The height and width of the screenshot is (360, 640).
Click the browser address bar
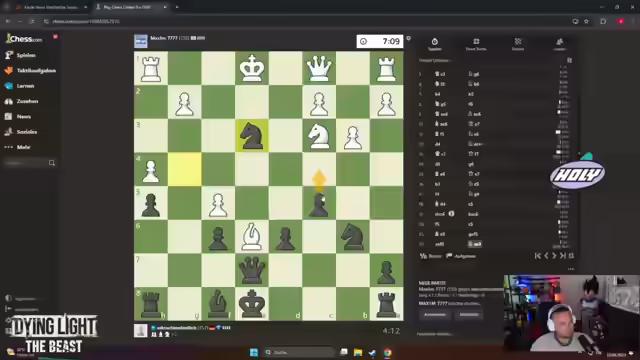306,21
